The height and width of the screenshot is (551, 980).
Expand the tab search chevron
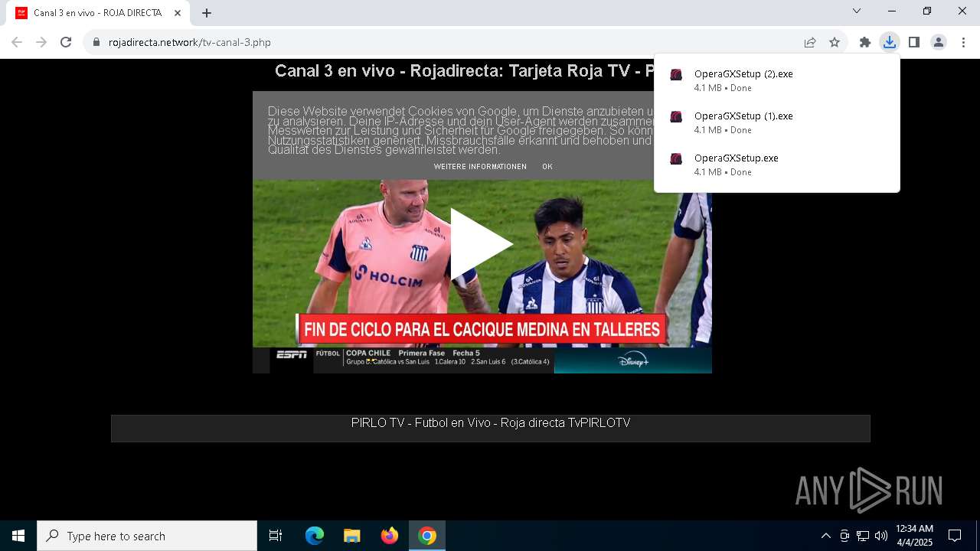[x=857, y=11]
